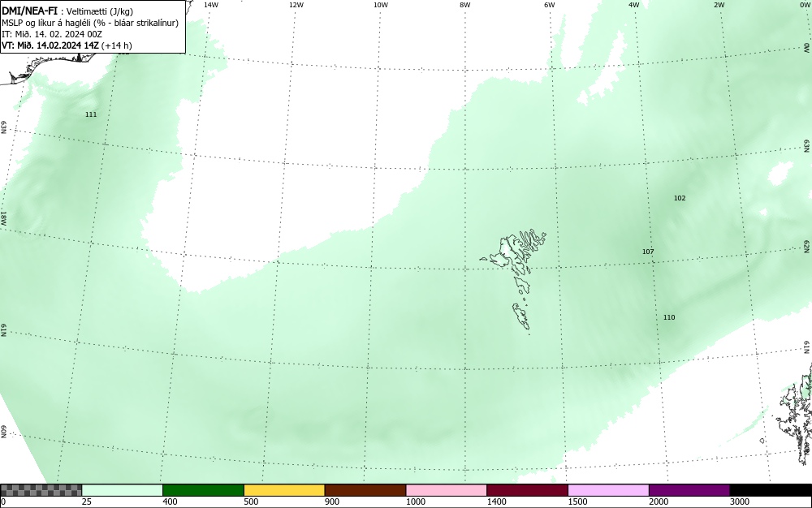Click the legend value 1400
The image size is (812, 508).
click(496, 502)
